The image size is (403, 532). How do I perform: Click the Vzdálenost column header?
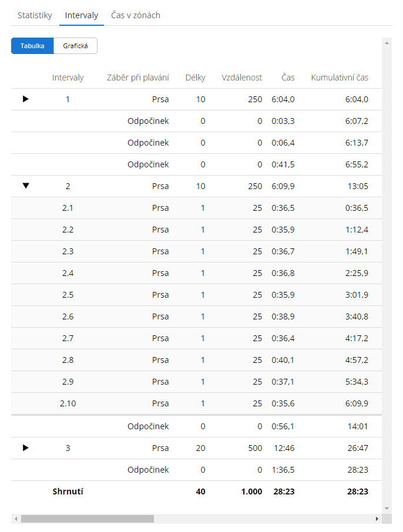241,78
